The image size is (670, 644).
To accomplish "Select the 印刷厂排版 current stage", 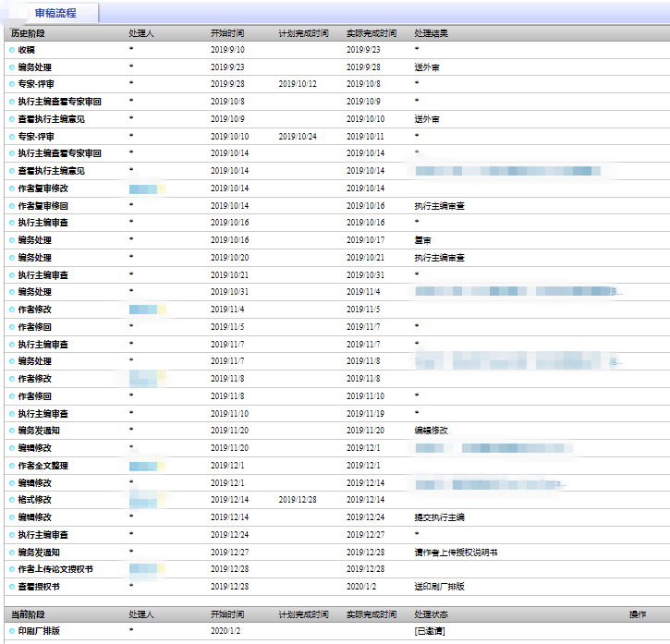I will tap(39, 631).
